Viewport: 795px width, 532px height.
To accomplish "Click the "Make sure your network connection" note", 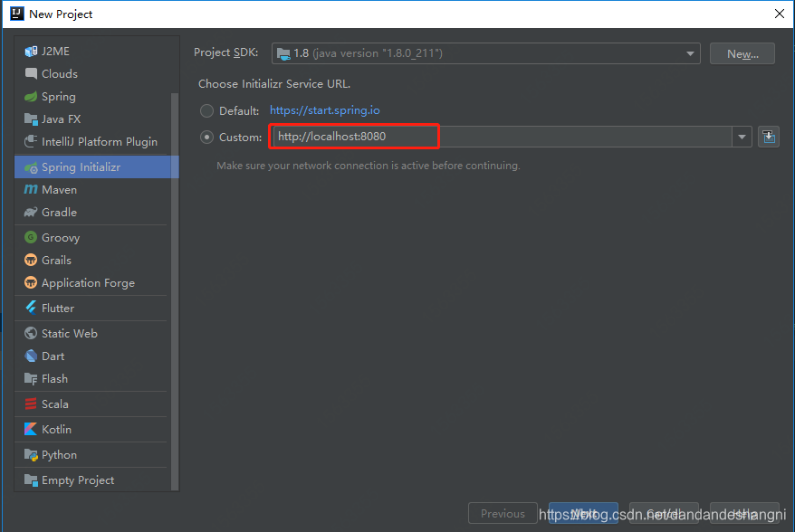I will pyautogui.click(x=369, y=166).
